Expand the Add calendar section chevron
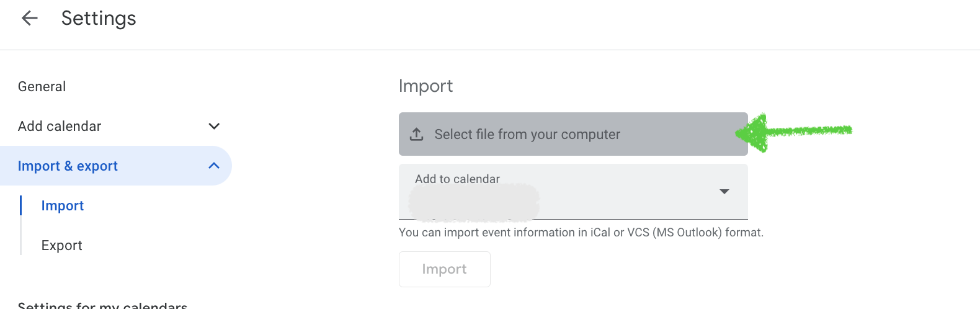The image size is (980, 309). (214, 127)
